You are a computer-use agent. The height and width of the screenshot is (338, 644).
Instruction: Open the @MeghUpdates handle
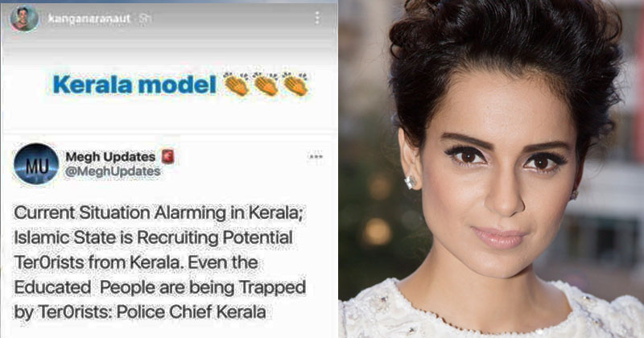tap(113, 171)
